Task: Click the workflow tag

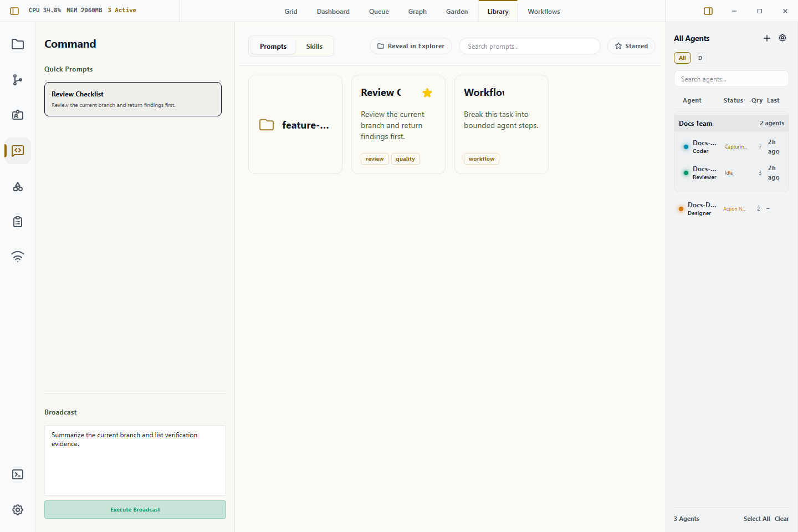Action: tap(482, 159)
